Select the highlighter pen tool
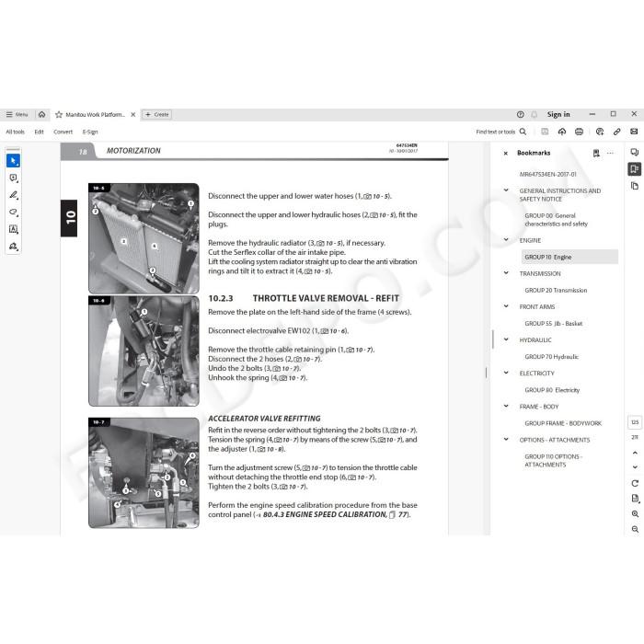The height and width of the screenshot is (644, 644). click(13, 195)
